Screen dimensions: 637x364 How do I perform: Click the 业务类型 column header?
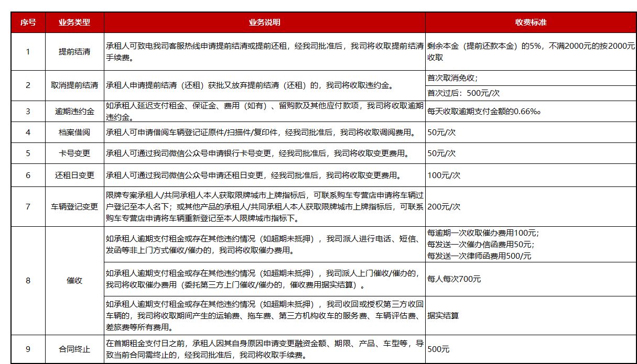click(74, 23)
